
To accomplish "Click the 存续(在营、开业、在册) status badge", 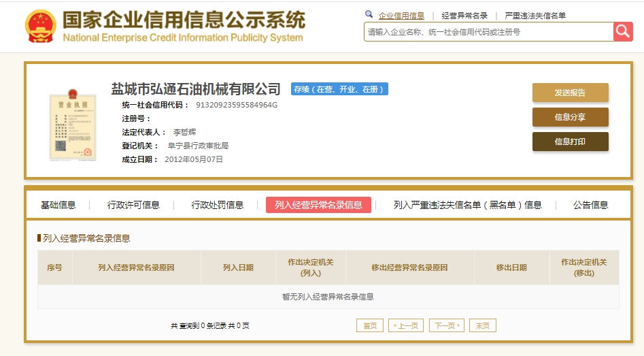I will point(339,89).
